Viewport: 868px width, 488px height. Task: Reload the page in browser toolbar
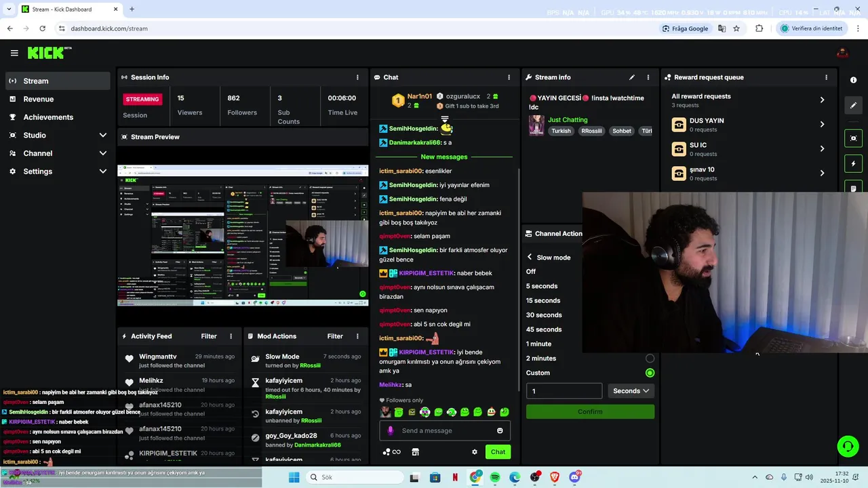[42, 28]
